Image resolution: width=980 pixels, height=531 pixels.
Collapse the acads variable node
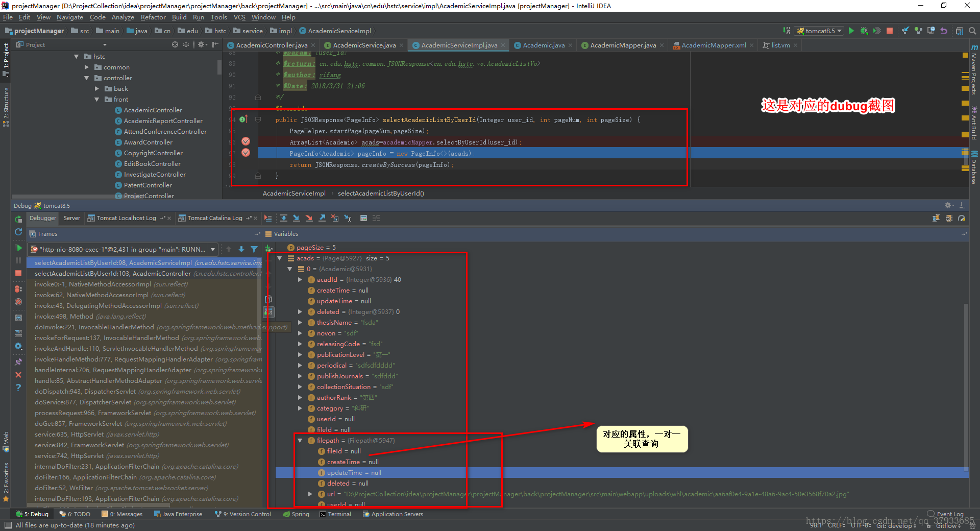coord(280,258)
